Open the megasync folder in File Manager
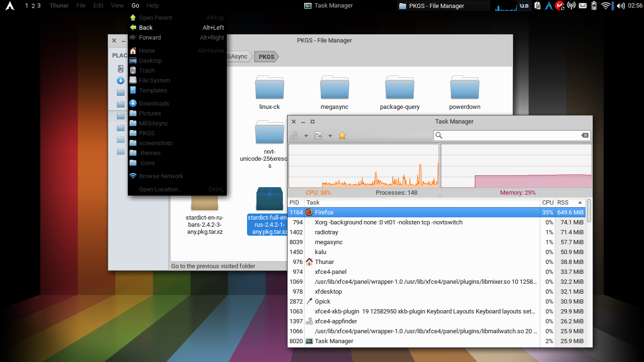Viewport: 644px width, 362px height. (x=334, y=87)
